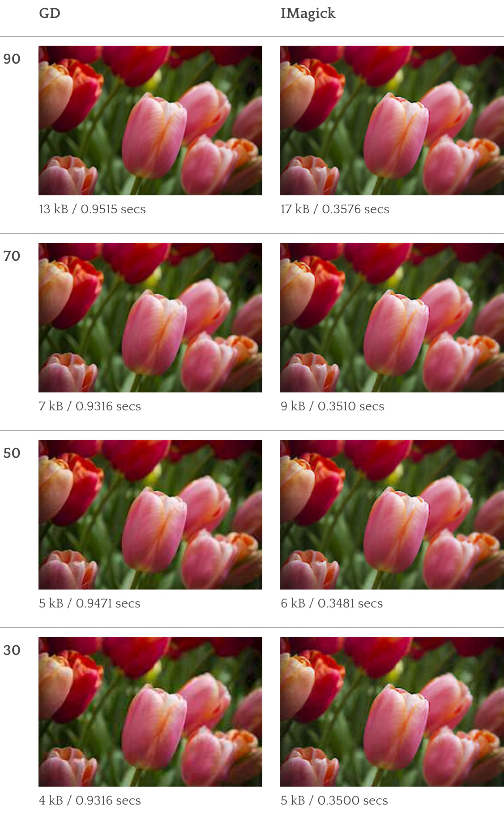
Task: Click the '6 kB / 0.3481 secs' caption
Action: pyautogui.click(x=332, y=603)
